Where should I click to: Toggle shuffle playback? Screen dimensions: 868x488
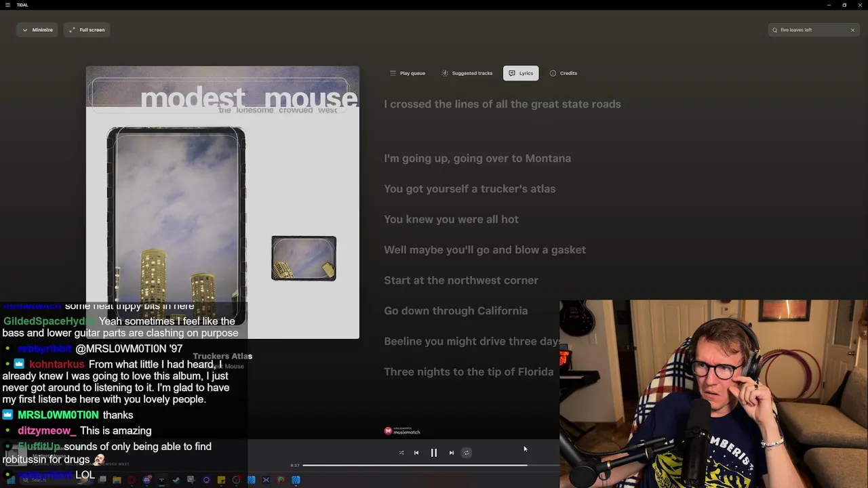(x=401, y=453)
